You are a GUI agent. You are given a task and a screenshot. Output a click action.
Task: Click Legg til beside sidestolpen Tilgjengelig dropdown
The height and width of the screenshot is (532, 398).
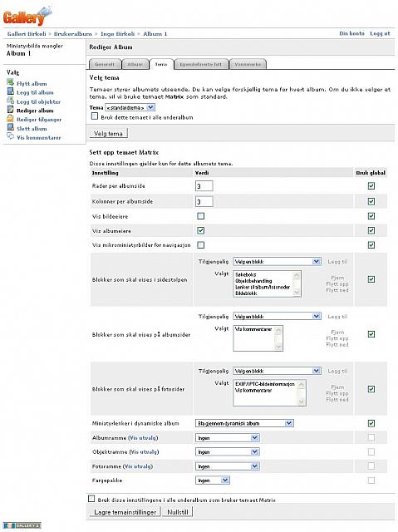coord(337,262)
